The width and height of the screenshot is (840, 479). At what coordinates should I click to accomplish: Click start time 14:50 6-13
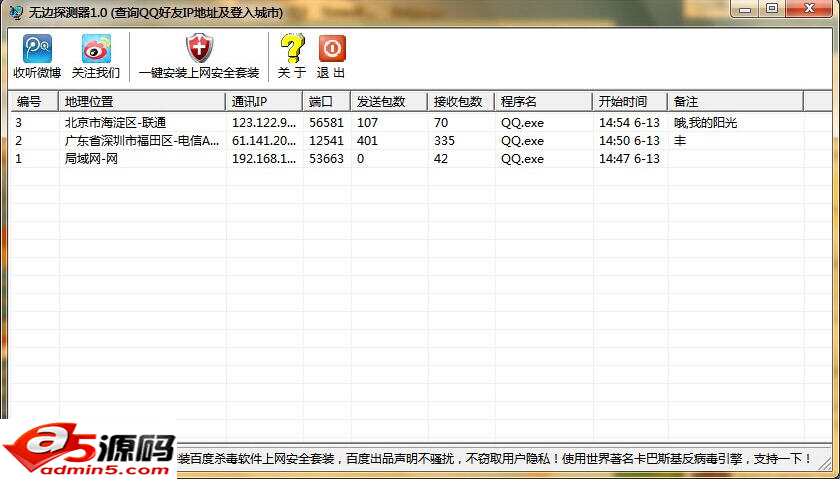[629, 141]
